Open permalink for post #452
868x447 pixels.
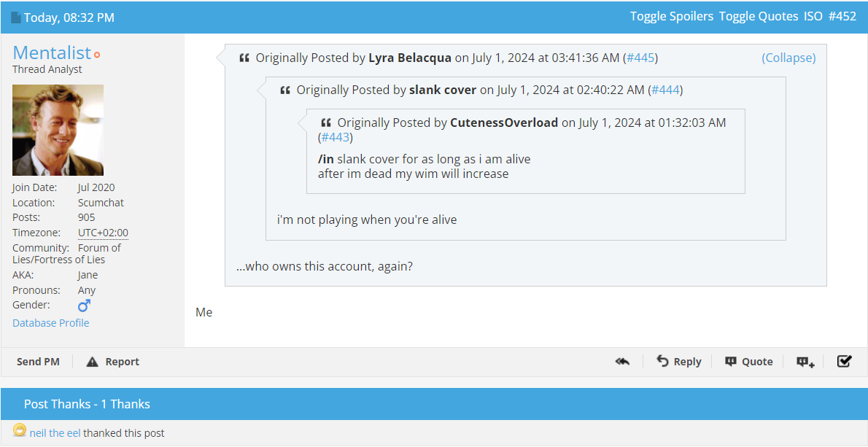point(842,17)
